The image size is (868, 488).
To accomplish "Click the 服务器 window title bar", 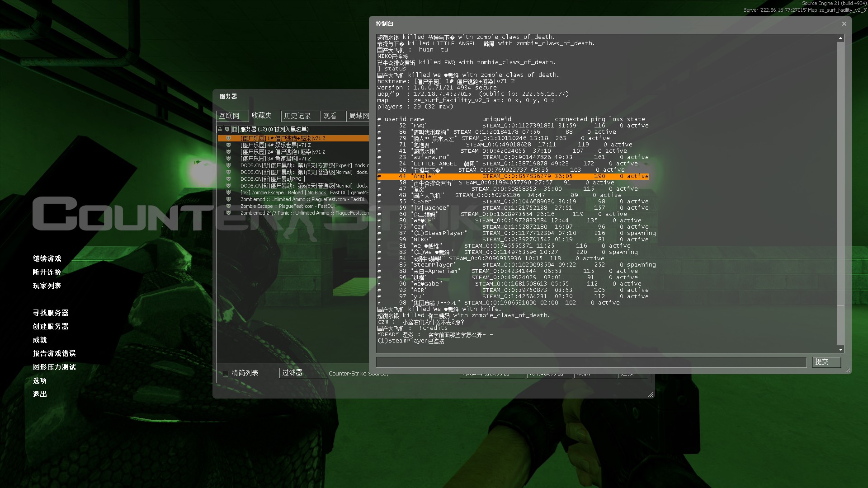I will (292, 96).
